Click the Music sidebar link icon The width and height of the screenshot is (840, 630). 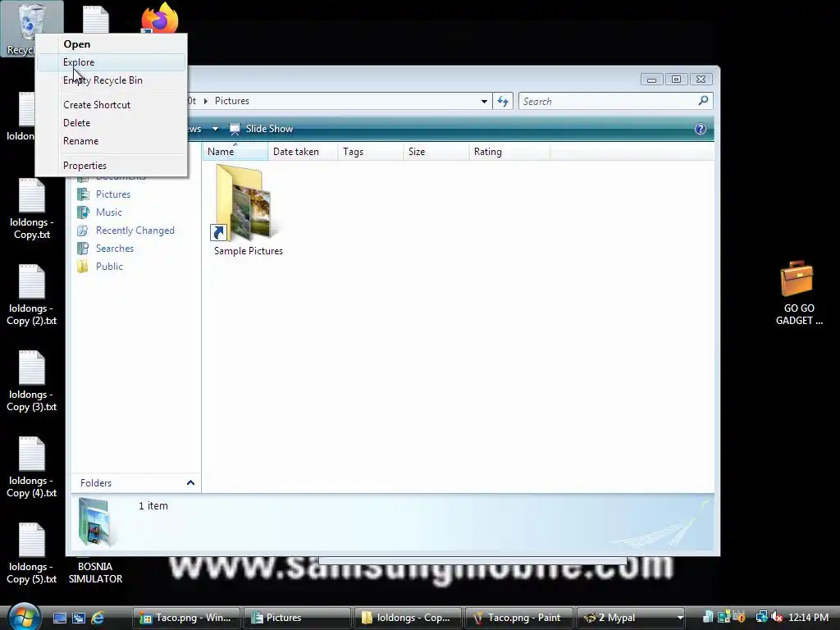click(83, 212)
